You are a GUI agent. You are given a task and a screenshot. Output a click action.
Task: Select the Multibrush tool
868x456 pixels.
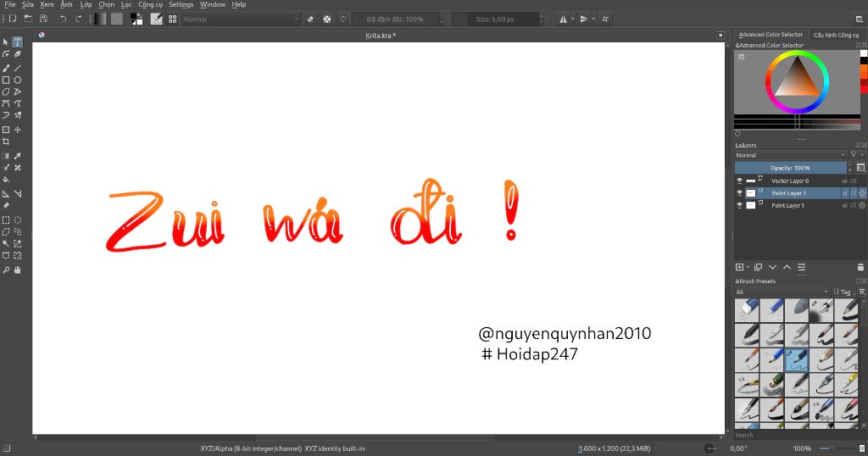[x=18, y=115]
